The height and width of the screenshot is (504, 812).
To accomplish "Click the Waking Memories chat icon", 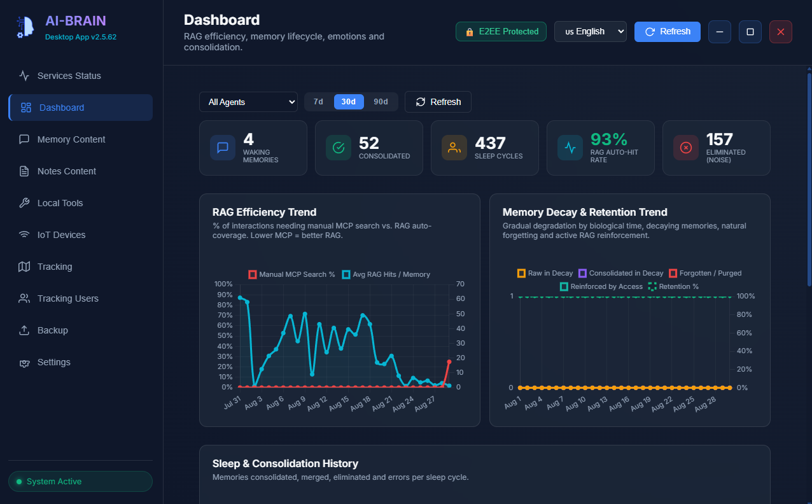I will tap(223, 148).
